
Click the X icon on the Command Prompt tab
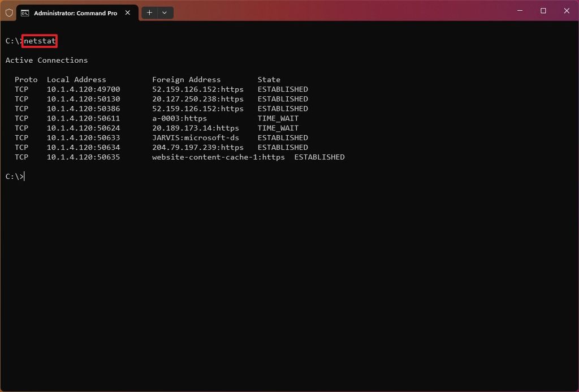coord(127,12)
